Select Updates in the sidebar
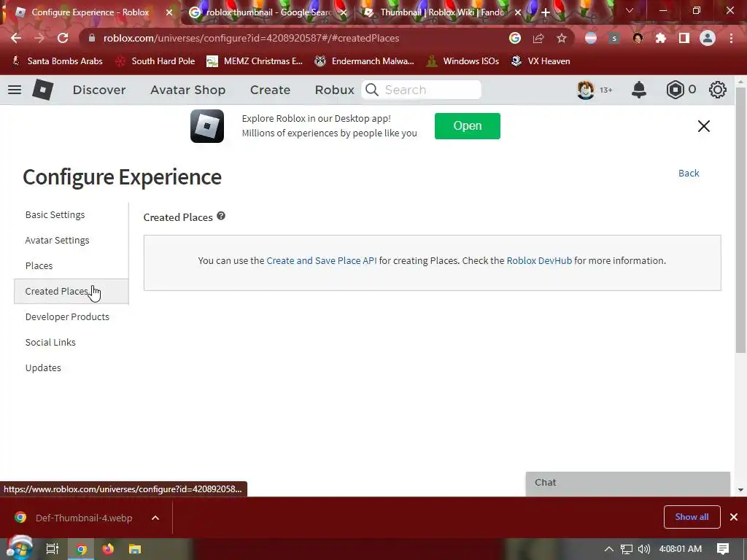This screenshot has width=747, height=560. pyautogui.click(x=43, y=367)
